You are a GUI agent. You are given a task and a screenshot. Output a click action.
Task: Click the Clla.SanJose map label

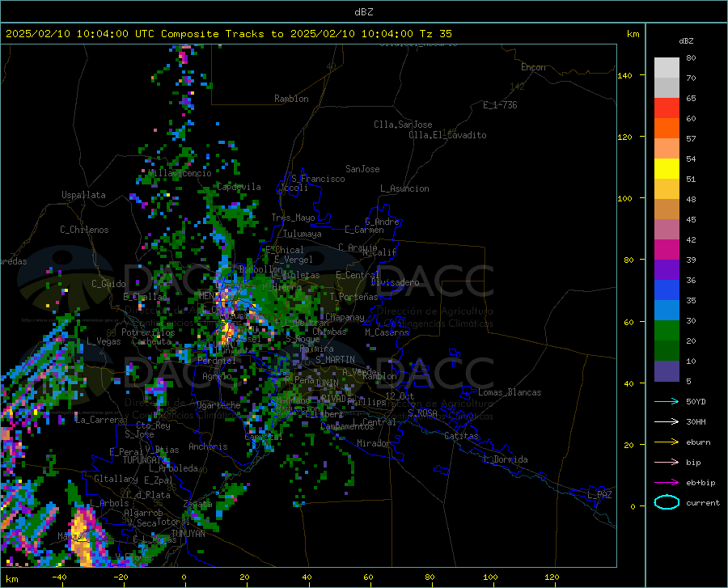coord(403,125)
